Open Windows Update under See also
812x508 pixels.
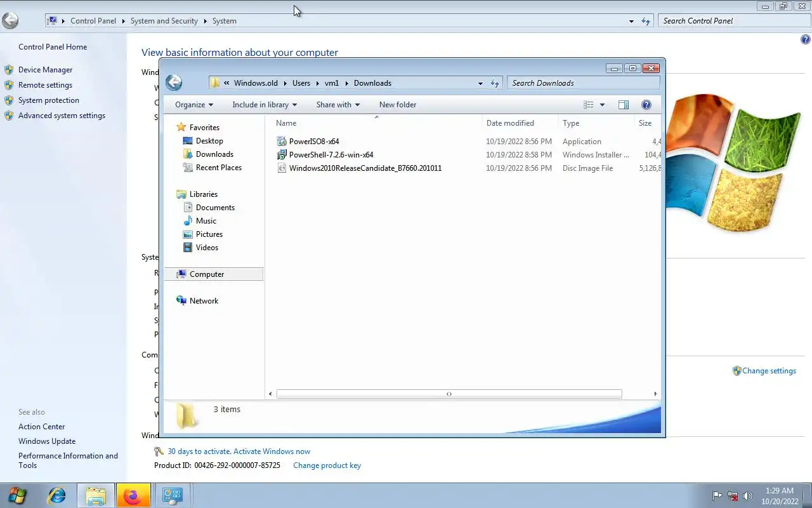pyautogui.click(x=47, y=441)
